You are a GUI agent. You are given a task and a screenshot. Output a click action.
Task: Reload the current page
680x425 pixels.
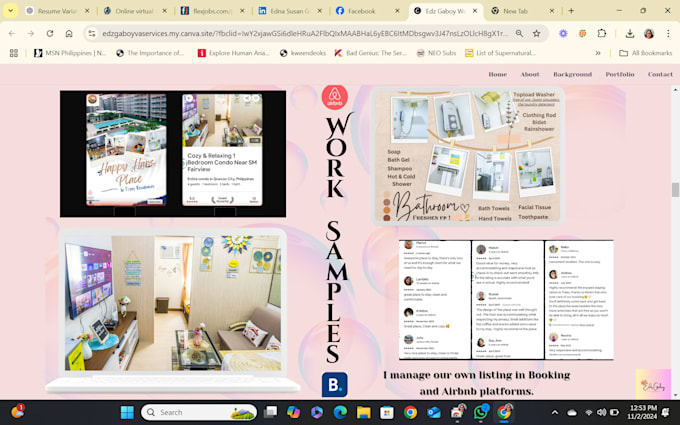point(50,33)
